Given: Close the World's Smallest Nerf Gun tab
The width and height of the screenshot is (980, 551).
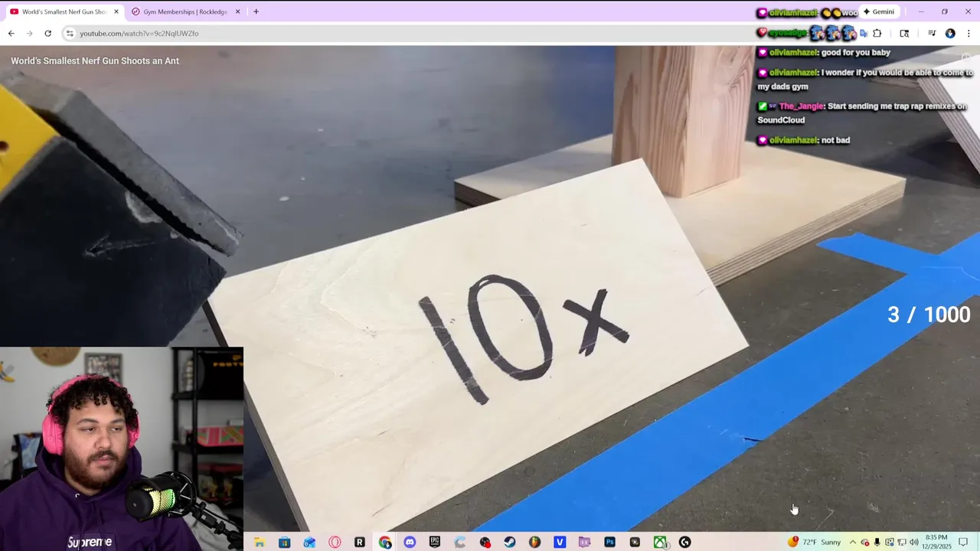Looking at the screenshot, I should [x=116, y=11].
